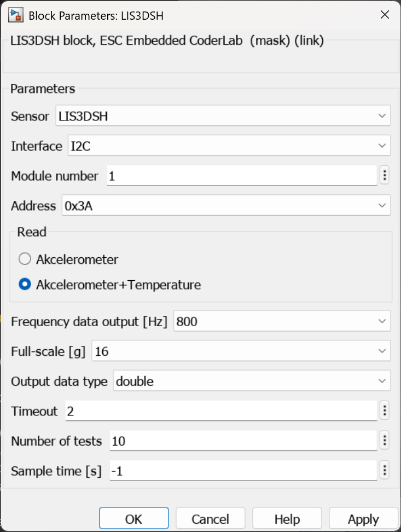Click the 'Frequency data output [Hz]' label

point(89,321)
